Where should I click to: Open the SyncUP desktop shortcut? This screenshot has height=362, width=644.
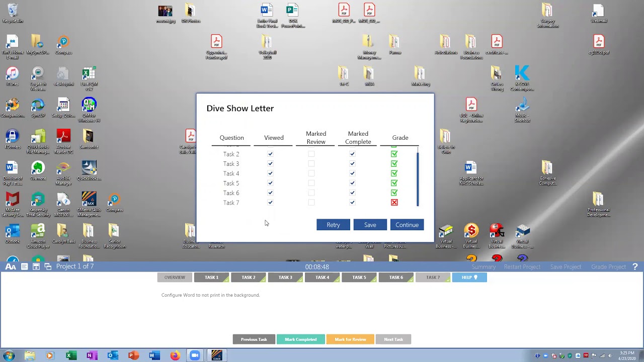pyautogui.click(x=38, y=108)
